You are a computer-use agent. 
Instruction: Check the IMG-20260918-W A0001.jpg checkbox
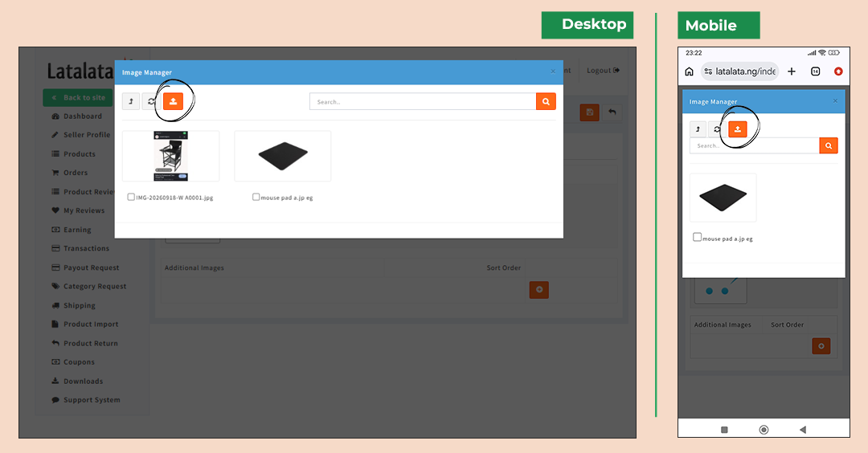(x=131, y=197)
